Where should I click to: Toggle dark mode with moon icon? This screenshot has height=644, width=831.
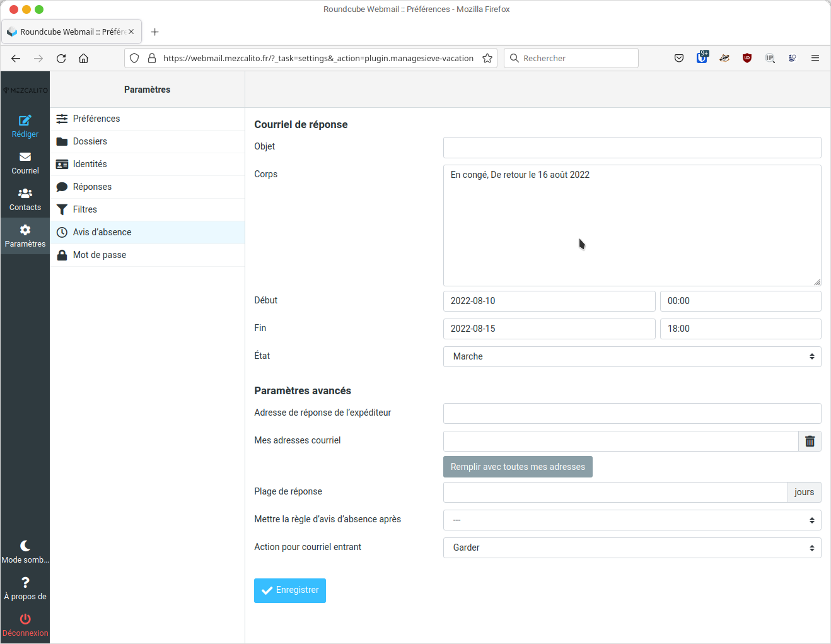[25, 546]
